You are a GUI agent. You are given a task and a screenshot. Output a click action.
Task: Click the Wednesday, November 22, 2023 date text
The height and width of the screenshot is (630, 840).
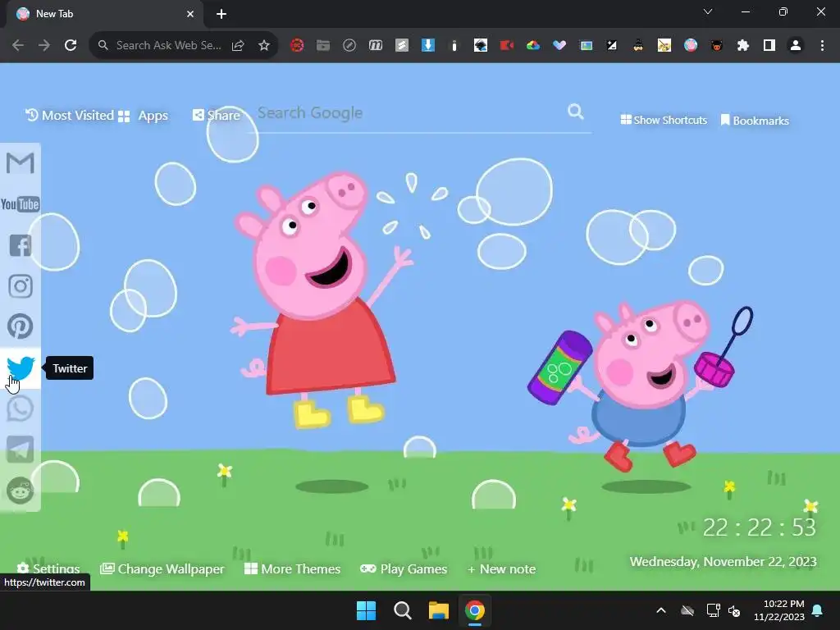coord(724,561)
